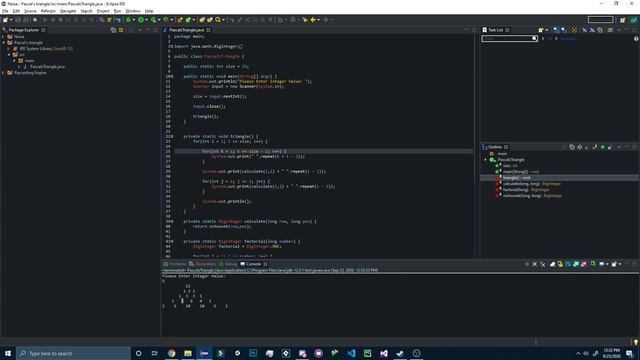Click the yellow Back navigation arrow

313,20
